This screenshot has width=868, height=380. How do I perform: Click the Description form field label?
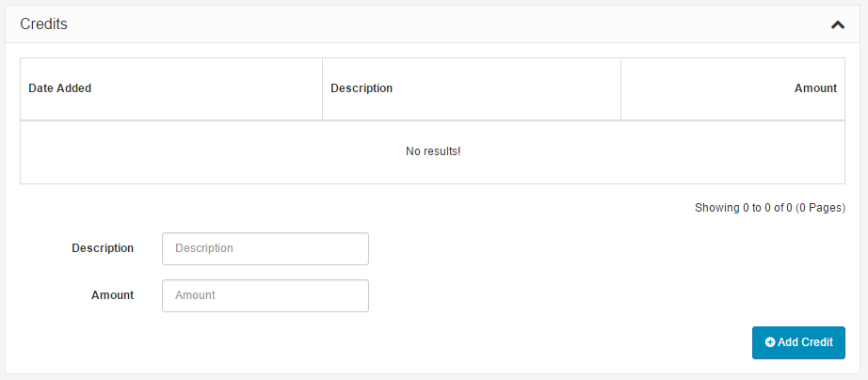pyautogui.click(x=103, y=249)
